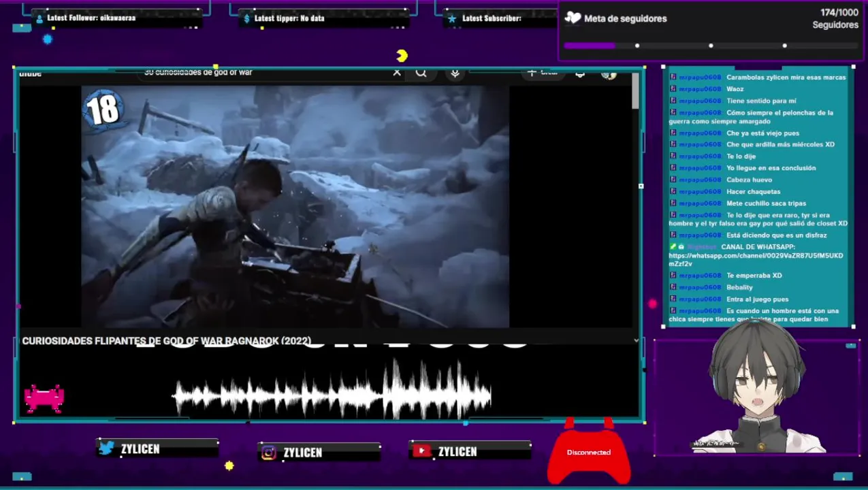This screenshot has width=868, height=490.
Task: Click the ZYLICEN Instagram handle label
Action: point(303,453)
